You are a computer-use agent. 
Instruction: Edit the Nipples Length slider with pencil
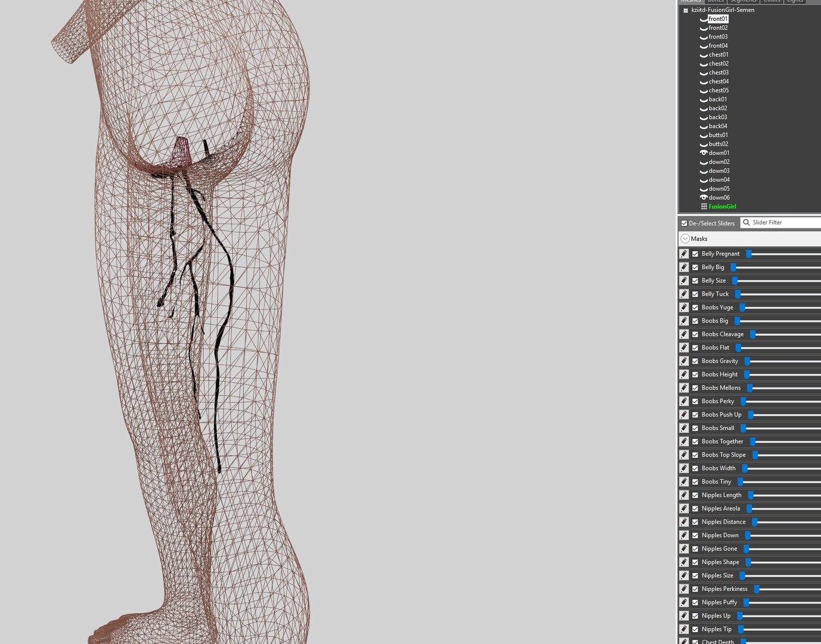pyautogui.click(x=684, y=496)
